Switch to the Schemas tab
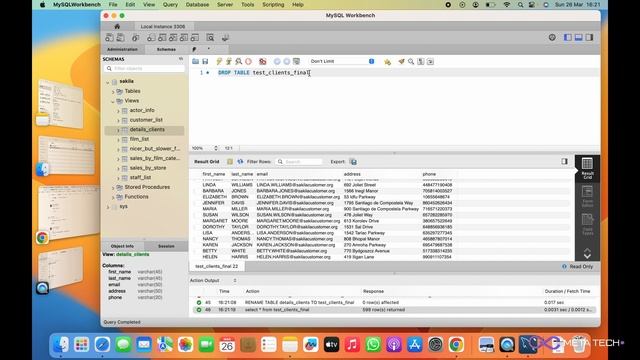Viewport: 640px width, 360px height. coord(166,49)
